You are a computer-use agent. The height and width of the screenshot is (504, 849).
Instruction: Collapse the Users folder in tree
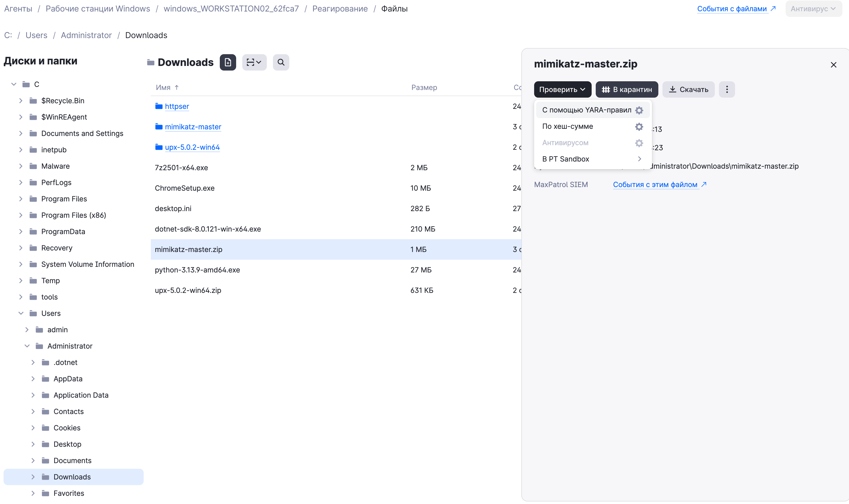(x=21, y=313)
